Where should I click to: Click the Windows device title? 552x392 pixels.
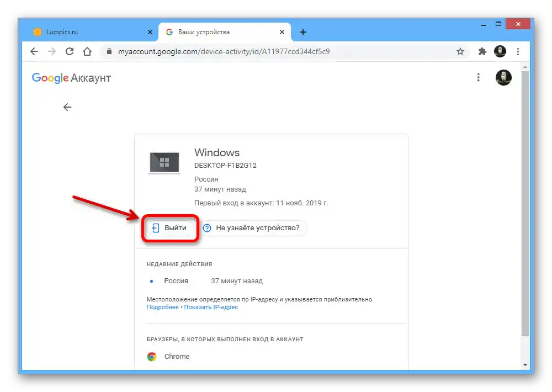[217, 152]
